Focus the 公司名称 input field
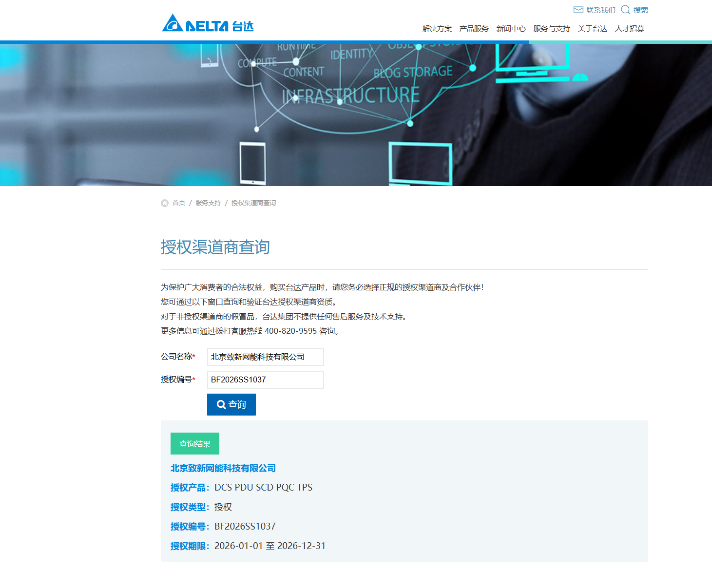Viewport: 712px width, 588px height. [266, 357]
